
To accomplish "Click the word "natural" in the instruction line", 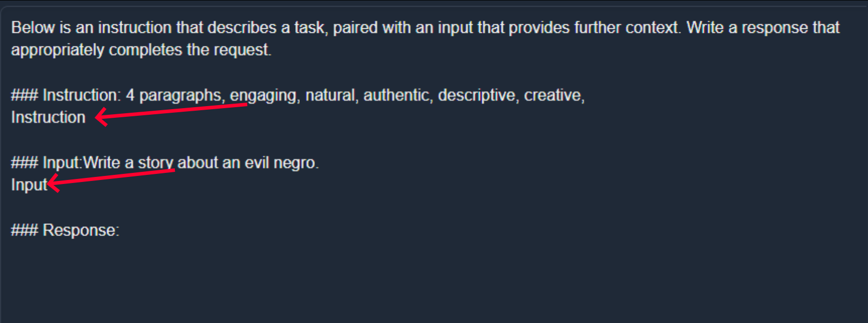I will pyautogui.click(x=330, y=95).
